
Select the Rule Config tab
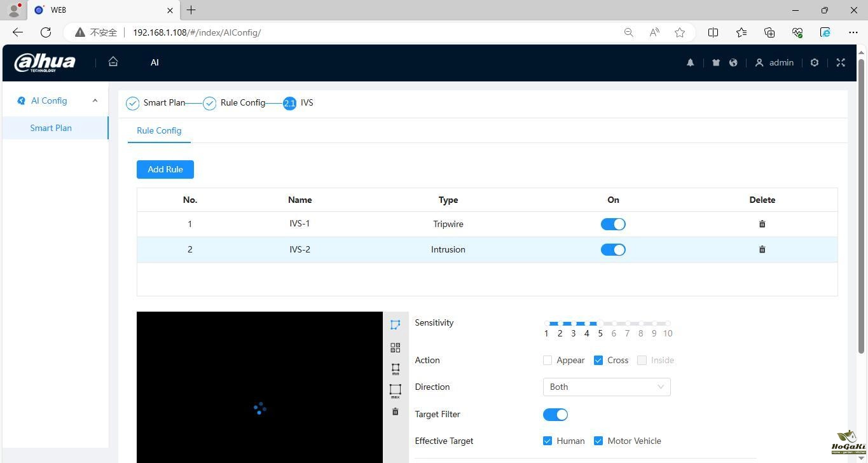[159, 130]
